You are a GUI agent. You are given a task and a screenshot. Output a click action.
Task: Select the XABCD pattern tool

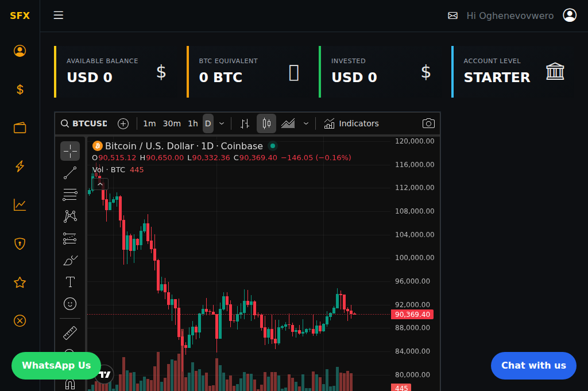coord(70,216)
